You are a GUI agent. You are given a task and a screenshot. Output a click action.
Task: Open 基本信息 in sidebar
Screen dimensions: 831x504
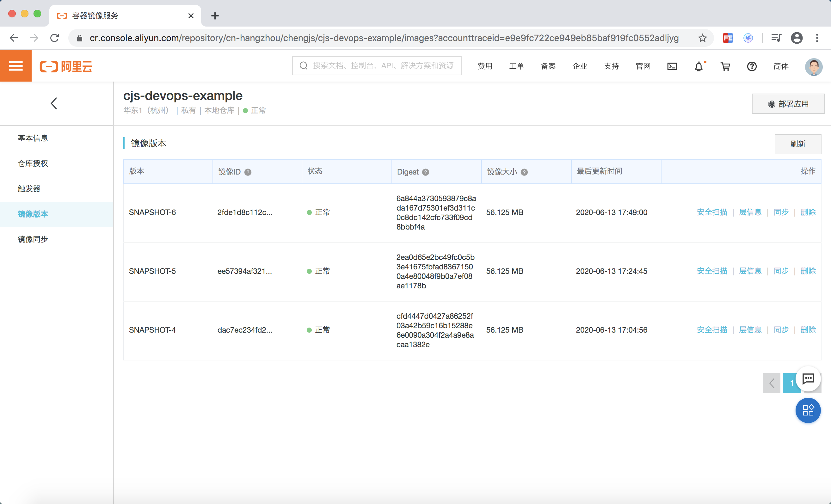33,138
